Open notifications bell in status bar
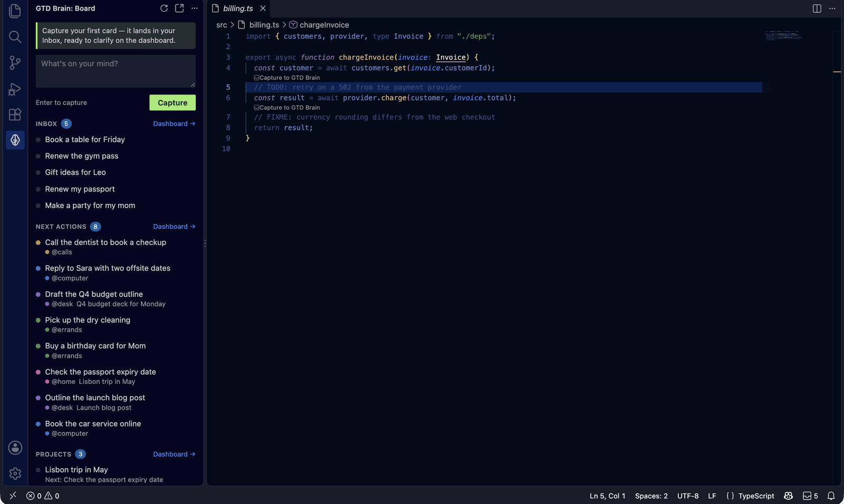Screen dimensions: 844x504 point(831,496)
